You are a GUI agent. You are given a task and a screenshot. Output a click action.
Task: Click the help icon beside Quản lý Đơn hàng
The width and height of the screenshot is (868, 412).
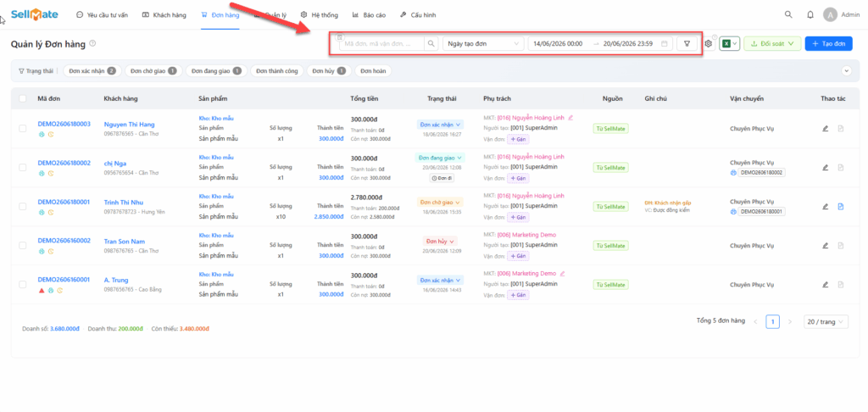click(x=92, y=43)
